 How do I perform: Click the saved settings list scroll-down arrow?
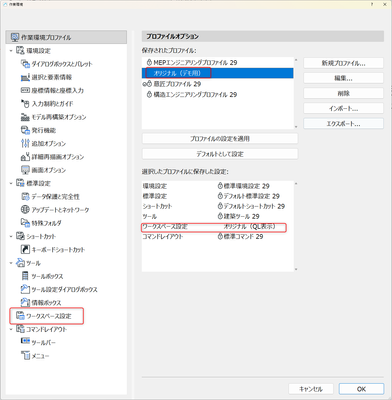pos(296,269)
